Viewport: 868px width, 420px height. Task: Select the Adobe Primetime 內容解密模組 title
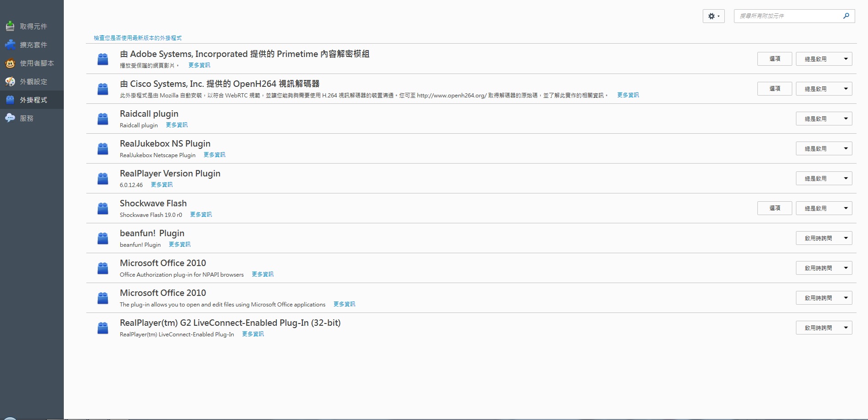point(245,54)
